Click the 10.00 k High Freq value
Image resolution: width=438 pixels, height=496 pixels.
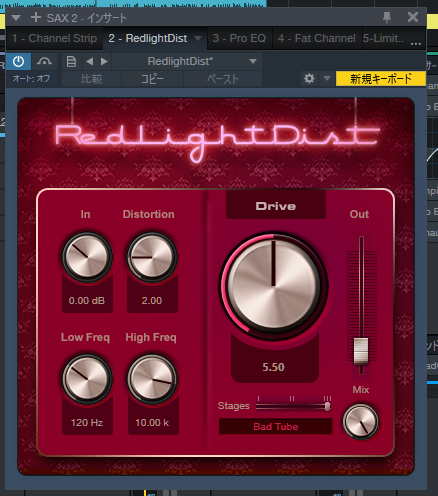pyautogui.click(x=152, y=423)
